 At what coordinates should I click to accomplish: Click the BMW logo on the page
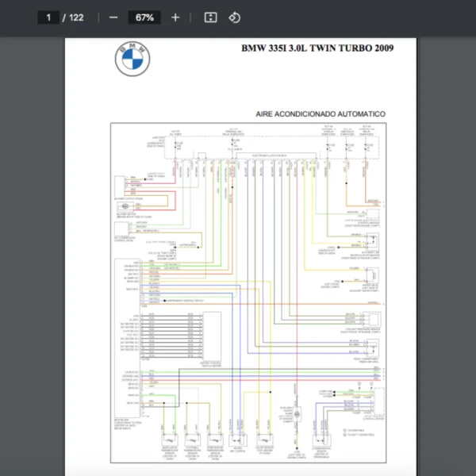point(132,59)
